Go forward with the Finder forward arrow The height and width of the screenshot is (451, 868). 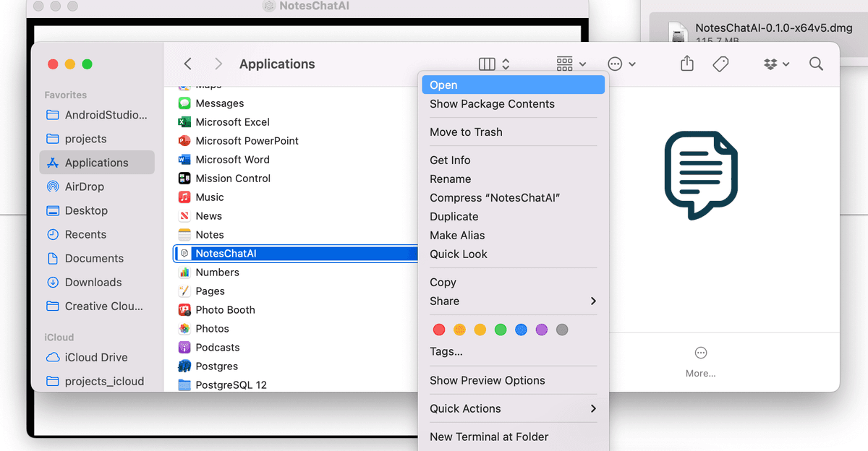coord(218,64)
